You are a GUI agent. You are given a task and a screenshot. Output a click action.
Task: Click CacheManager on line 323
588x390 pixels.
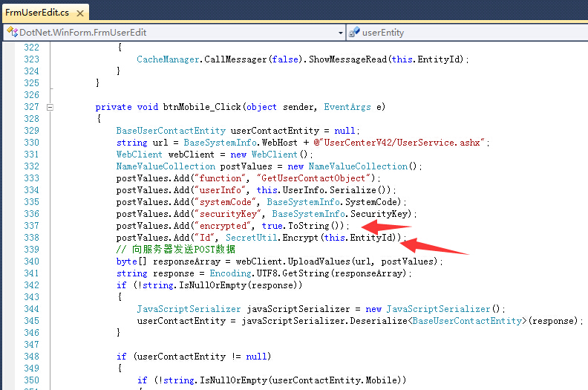coord(168,59)
